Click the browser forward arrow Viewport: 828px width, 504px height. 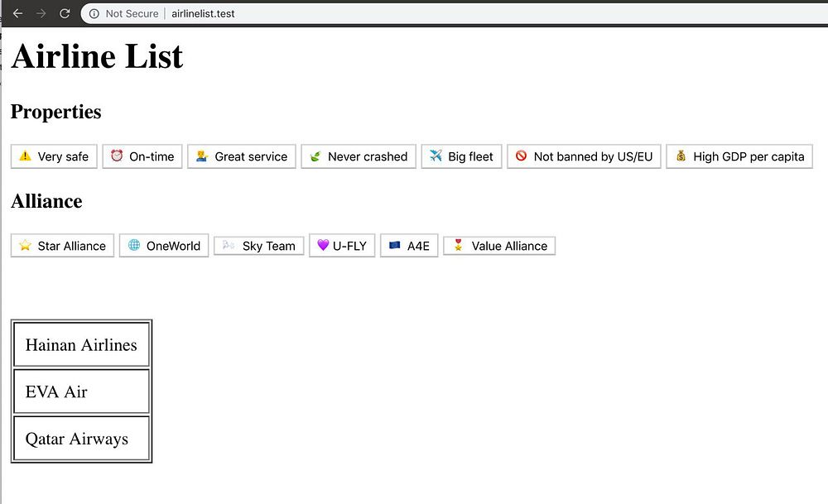pyautogui.click(x=41, y=14)
